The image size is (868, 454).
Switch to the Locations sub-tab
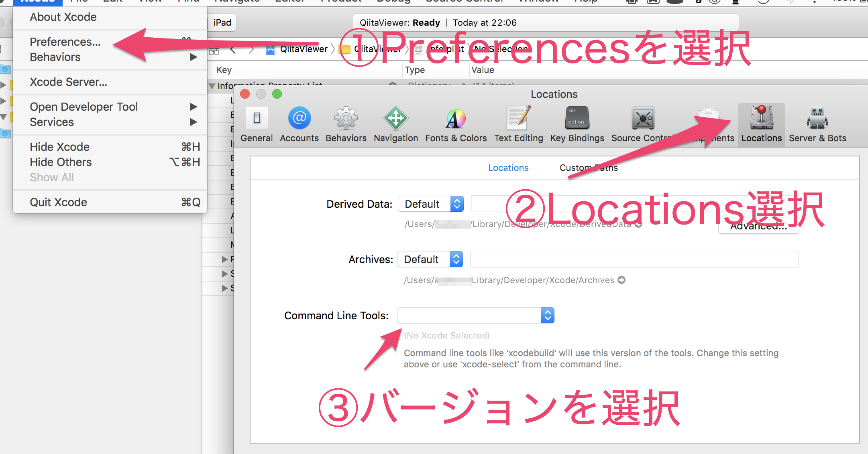coord(508,168)
